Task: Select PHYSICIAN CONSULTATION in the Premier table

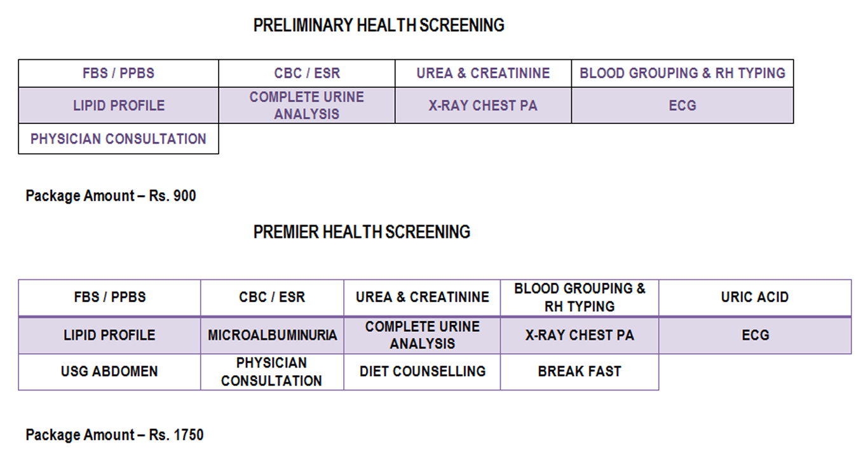Action: 272,372
